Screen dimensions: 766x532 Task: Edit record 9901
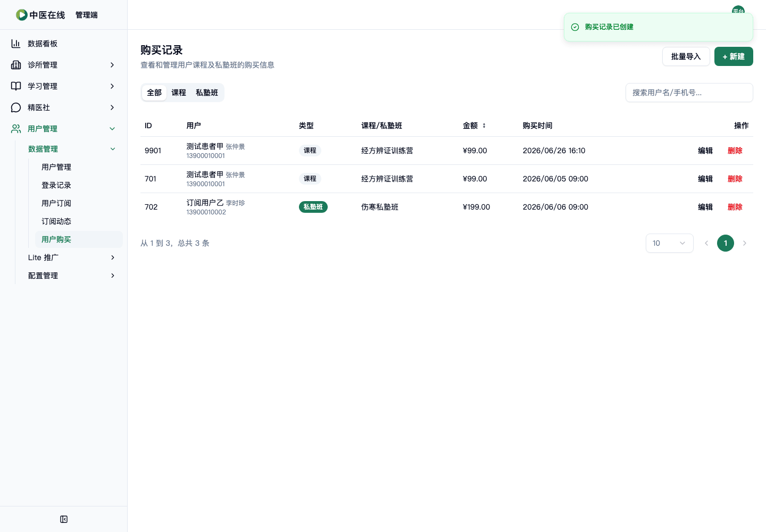point(705,151)
